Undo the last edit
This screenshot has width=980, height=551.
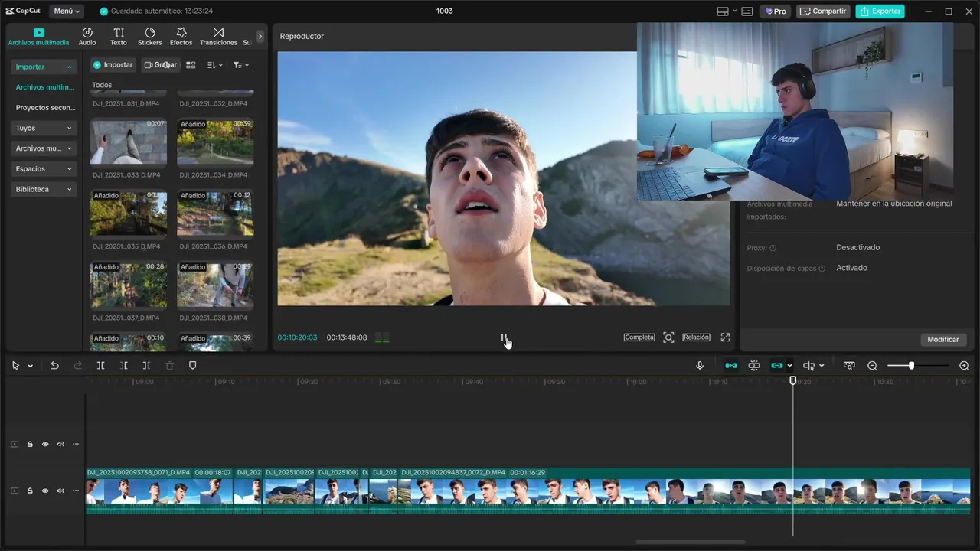[x=54, y=366]
